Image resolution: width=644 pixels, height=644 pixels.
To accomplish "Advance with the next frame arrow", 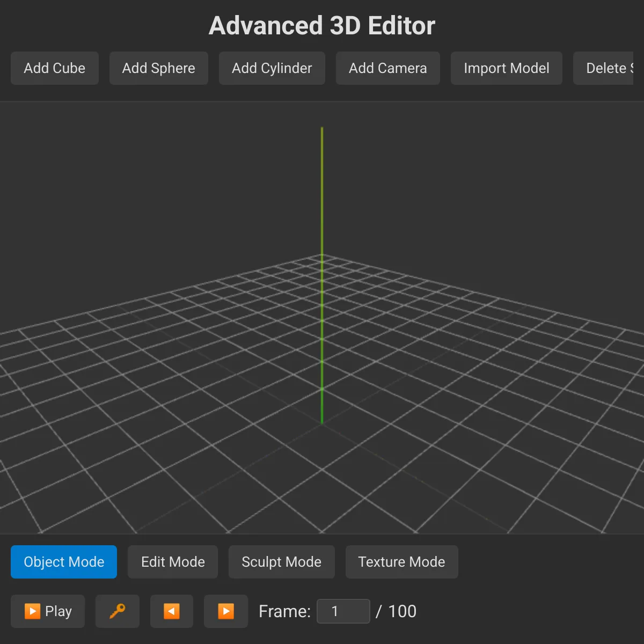I will 225,611.
